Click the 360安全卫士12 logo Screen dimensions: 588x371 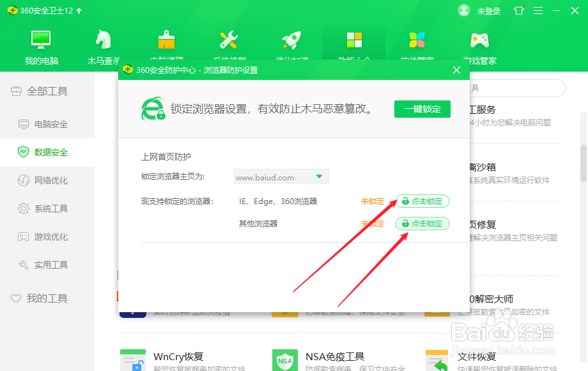pyautogui.click(x=13, y=10)
